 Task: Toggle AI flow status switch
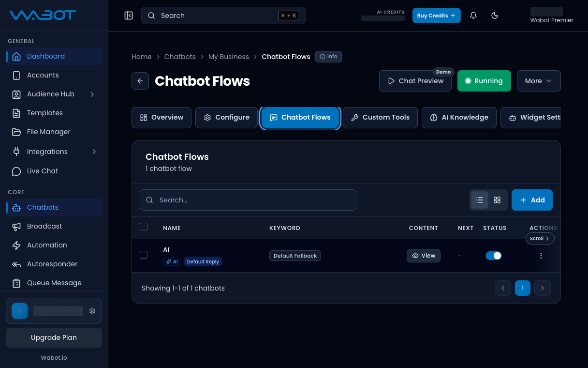click(494, 256)
